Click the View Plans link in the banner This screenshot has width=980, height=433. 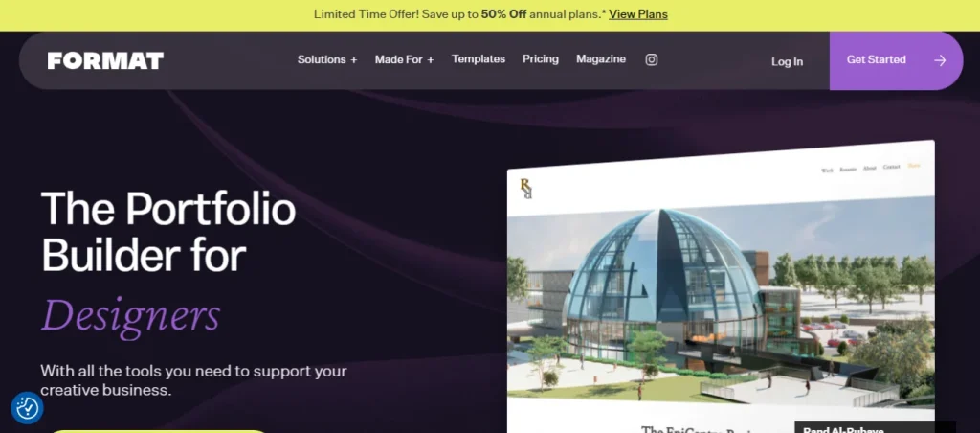[638, 13]
